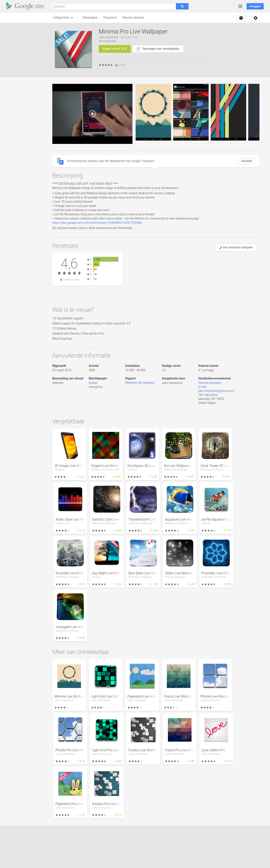Open the Google+ community link
Image resolution: width=270 pixels, height=868 pixels.
pyautogui.click(x=97, y=223)
